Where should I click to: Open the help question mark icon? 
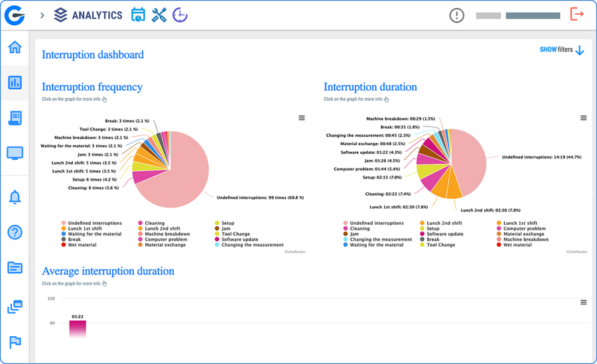pyautogui.click(x=15, y=232)
